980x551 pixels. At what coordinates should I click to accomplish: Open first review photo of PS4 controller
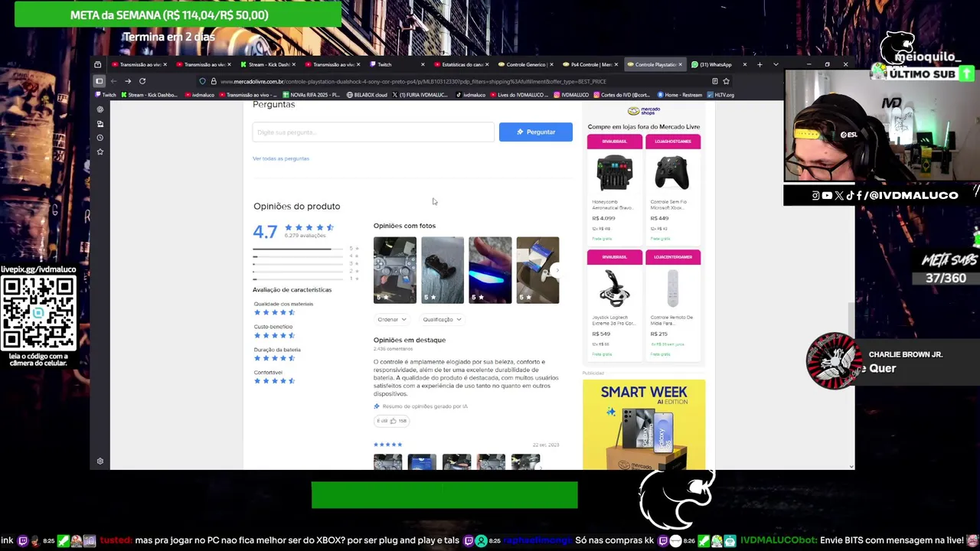pos(395,270)
